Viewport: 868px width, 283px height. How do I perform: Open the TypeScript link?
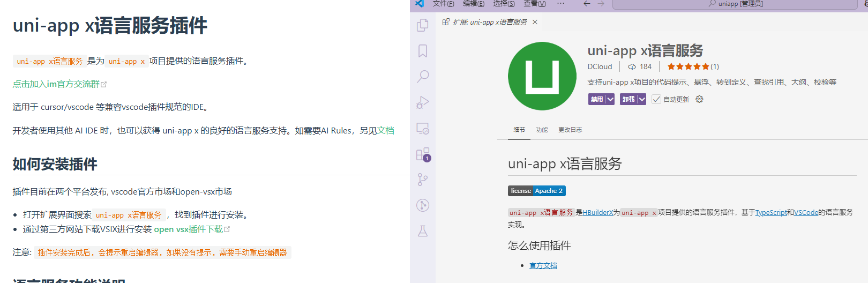tap(771, 213)
